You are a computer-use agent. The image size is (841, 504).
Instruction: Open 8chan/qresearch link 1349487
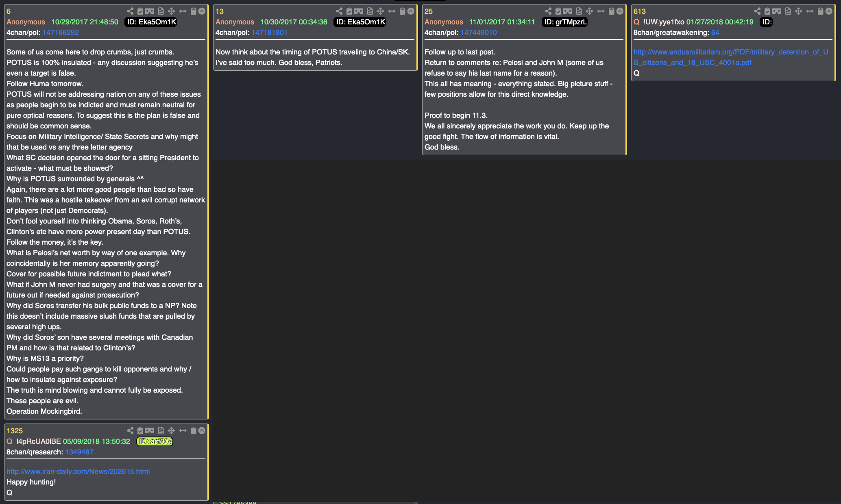pos(79,452)
